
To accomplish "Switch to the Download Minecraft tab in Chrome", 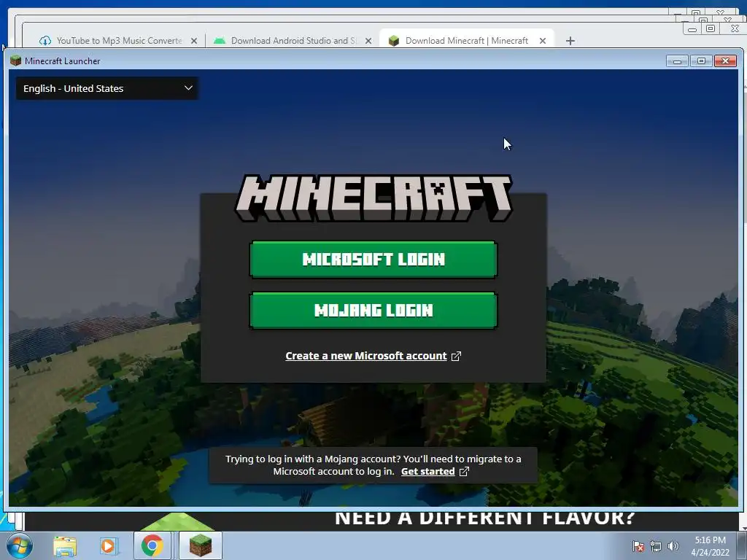I will click(467, 41).
